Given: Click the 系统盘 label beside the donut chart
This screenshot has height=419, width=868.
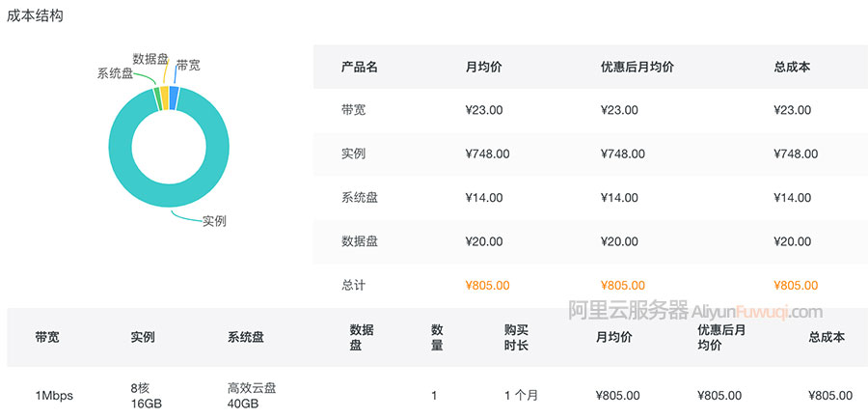Looking at the screenshot, I should click(x=115, y=73).
